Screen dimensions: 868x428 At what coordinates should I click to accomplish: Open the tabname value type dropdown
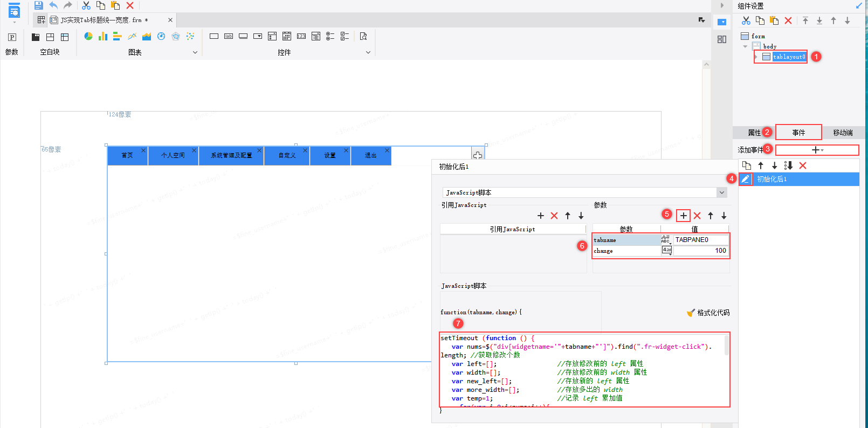666,240
